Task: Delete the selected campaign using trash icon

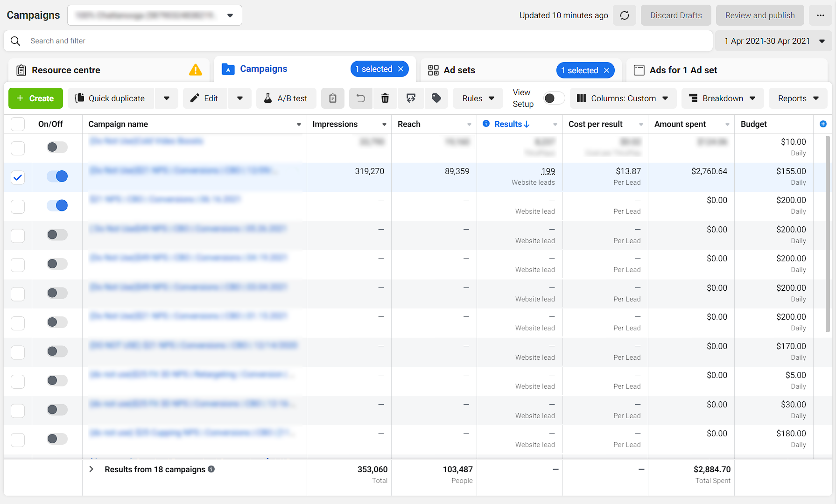Action: tap(385, 98)
